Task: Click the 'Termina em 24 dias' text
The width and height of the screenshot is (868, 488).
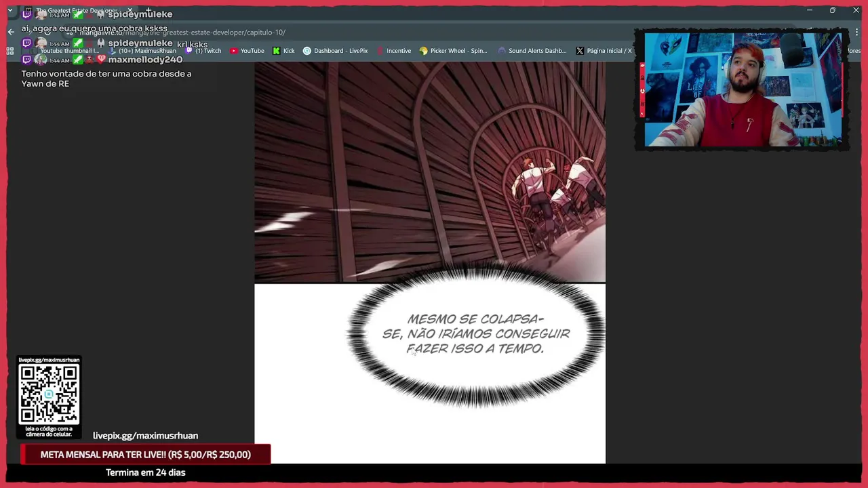Action: point(145,472)
